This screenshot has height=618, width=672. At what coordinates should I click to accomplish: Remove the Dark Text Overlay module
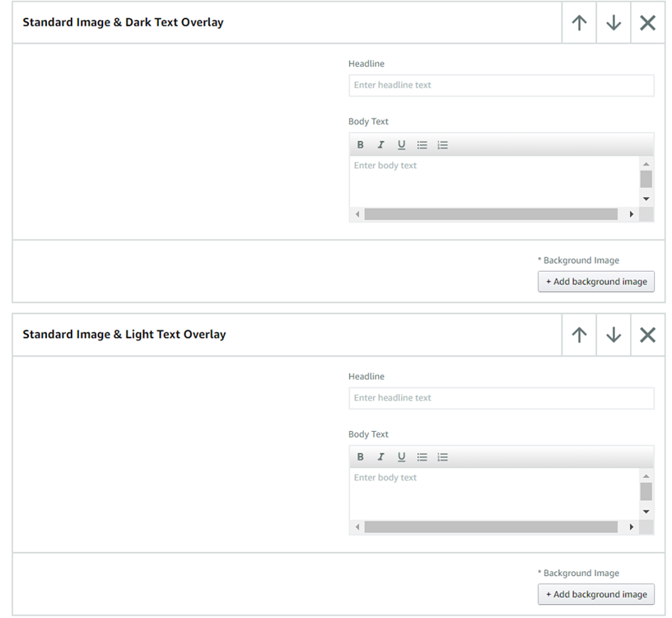pyautogui.click(x=647, y=22)
